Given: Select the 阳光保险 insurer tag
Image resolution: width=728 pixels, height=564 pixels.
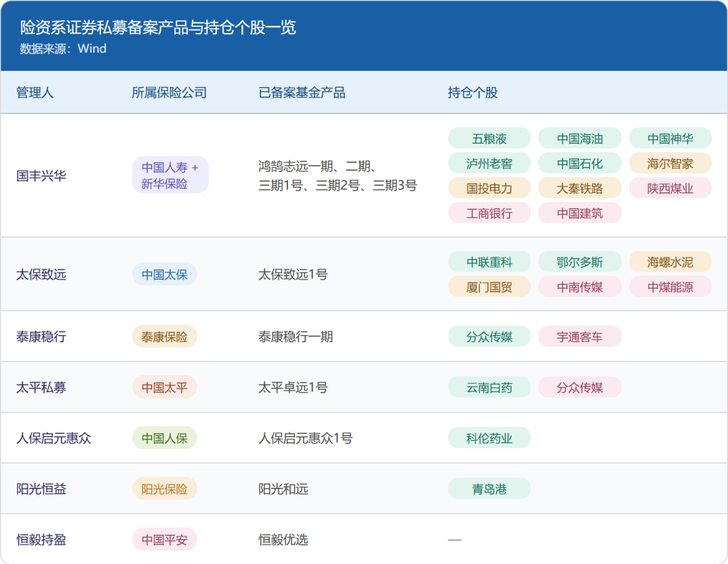Looking at the screenshot, I should point(165,489).
